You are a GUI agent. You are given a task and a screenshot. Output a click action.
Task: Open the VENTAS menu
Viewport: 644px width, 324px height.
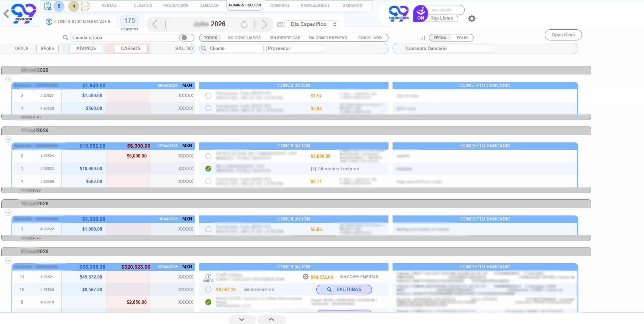point(109,5)
